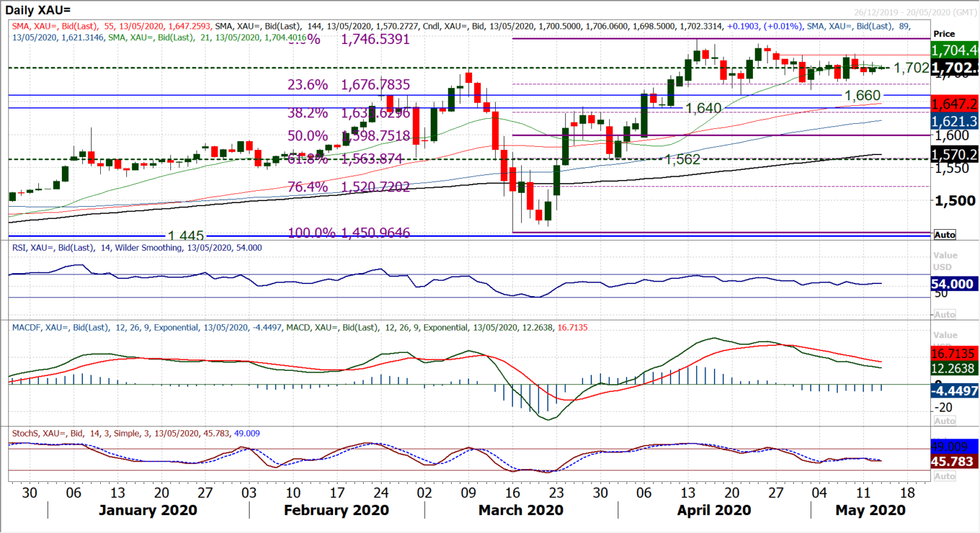
Task: Click the 23.6% Fibonacci level label
Action: tap(308, 85)
